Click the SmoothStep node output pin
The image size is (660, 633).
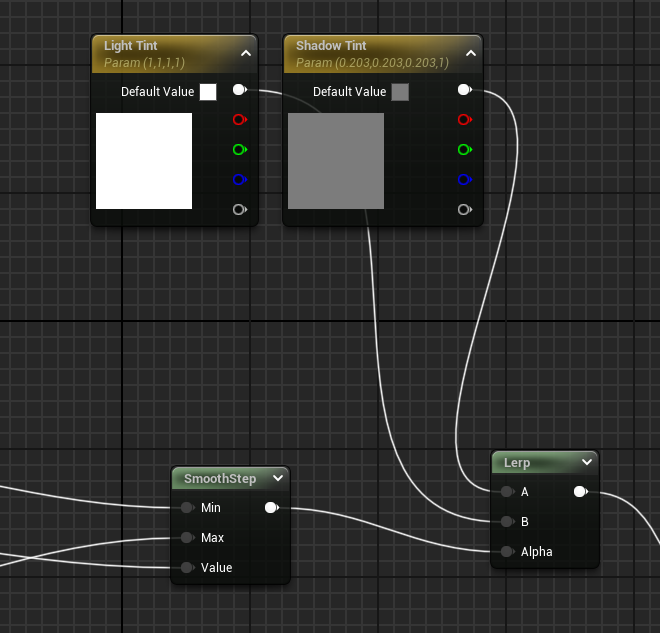270,508
